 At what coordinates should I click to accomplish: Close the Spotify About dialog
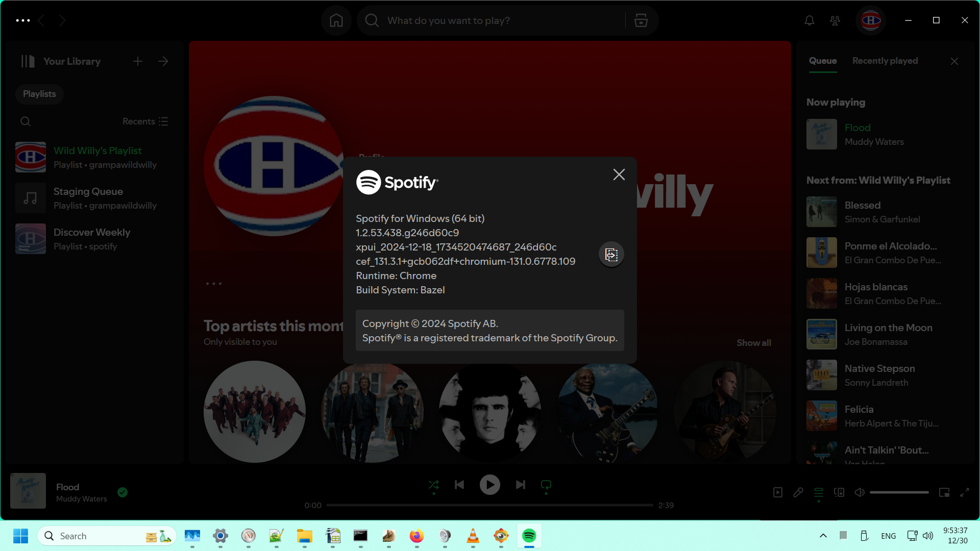tap(619, 174)
